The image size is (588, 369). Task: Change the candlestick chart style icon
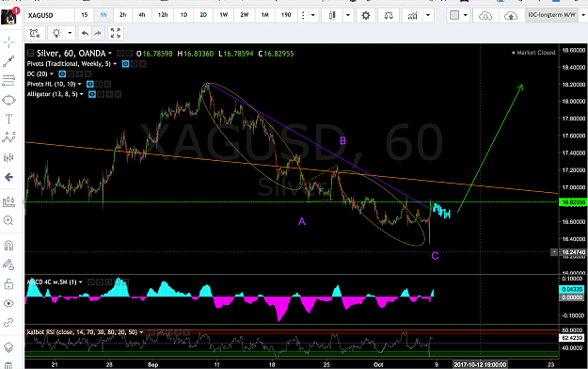[x=332, y=15]
